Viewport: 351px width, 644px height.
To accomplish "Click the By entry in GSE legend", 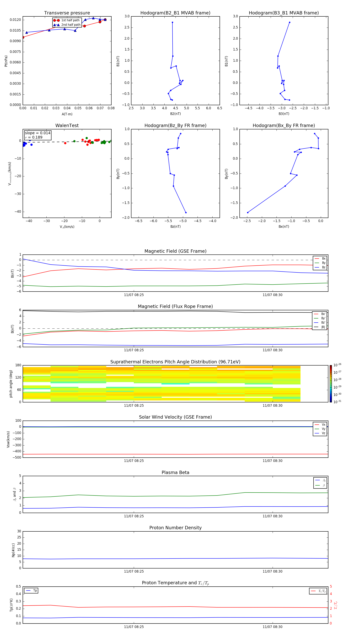I will pyautogui.click(x=320, y=263).
